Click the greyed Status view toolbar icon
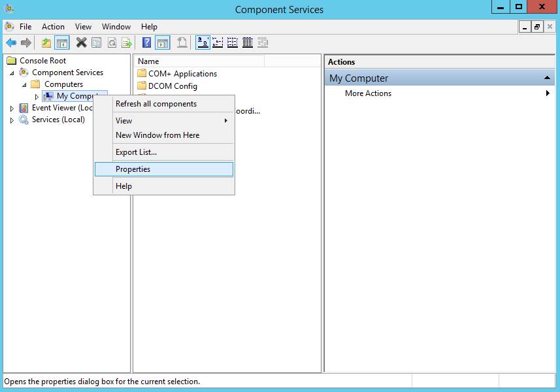Screen dimensions: 560x392 click(x=263, y=43)
